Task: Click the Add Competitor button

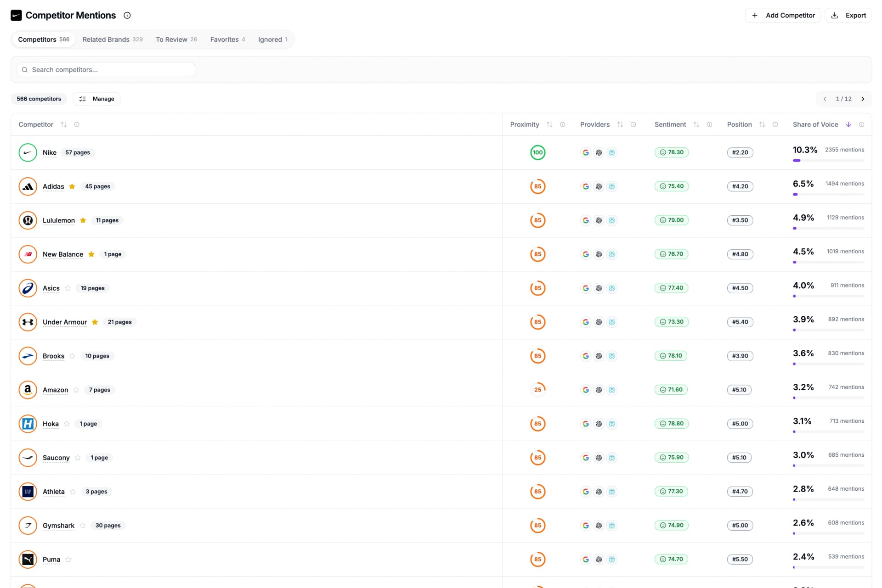Action: pyautogui.click(x=783, y=15)
